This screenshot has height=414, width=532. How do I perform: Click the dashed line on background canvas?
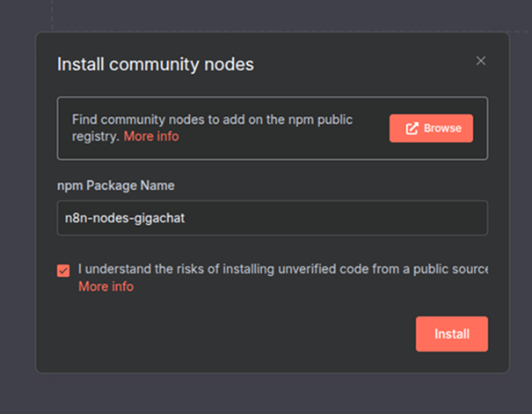click(x=52, y=13)
